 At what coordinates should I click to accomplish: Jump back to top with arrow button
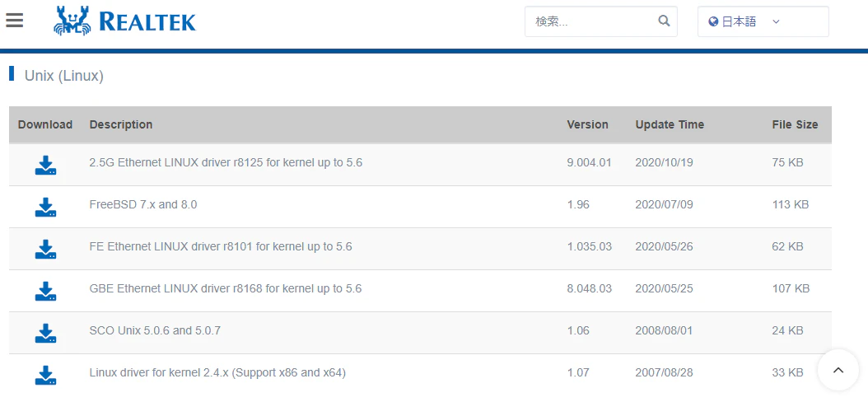pyautogui.click(x=838, y=370)
